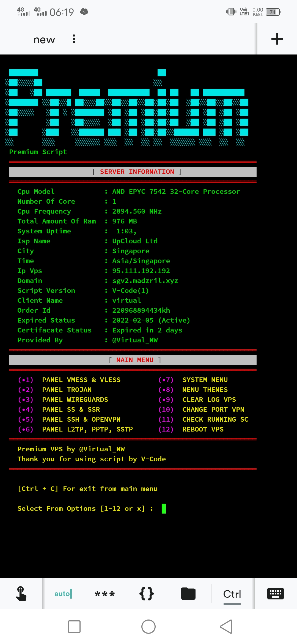Tap the touch gesture mode icon

coord(21,593)
